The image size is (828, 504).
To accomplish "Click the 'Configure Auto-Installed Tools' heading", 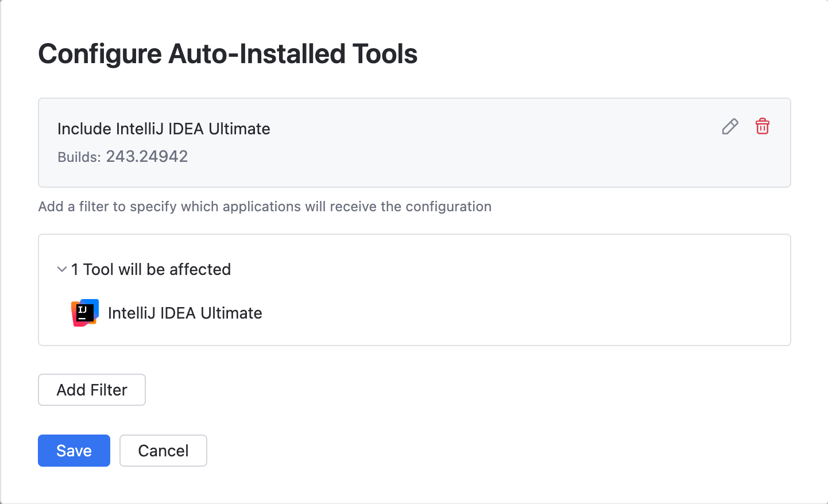I will (228, 53).
